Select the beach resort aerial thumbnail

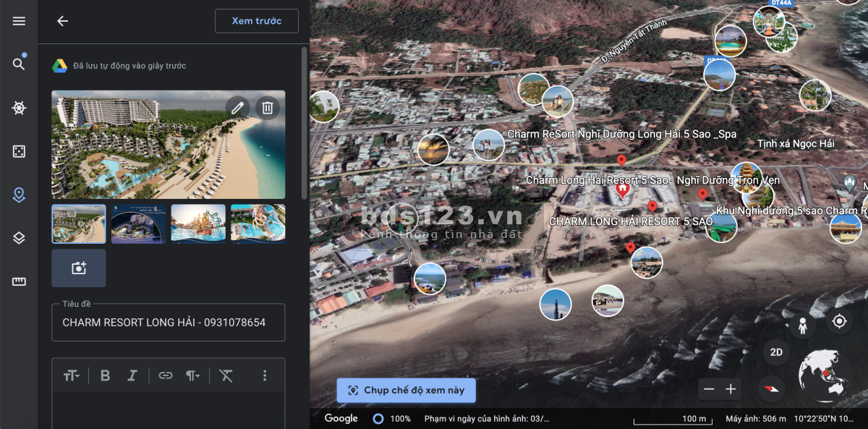coord(79,224)
